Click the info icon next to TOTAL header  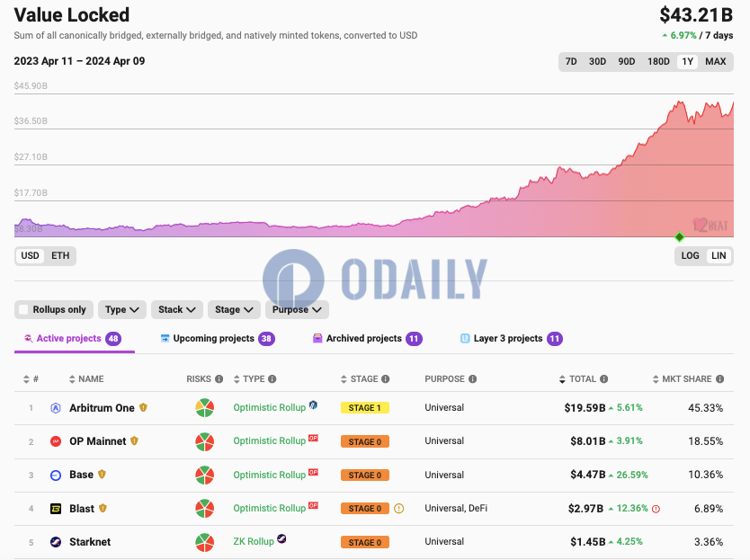604,379
